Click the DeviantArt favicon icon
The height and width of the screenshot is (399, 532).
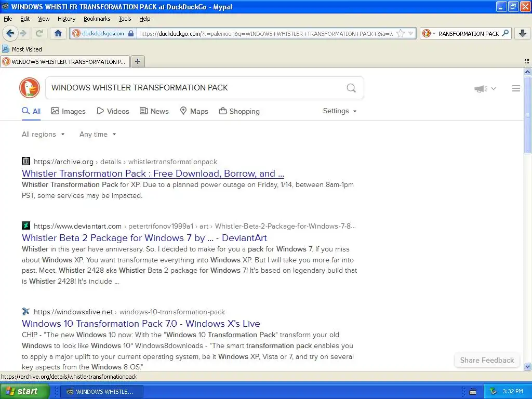(26, 225)
